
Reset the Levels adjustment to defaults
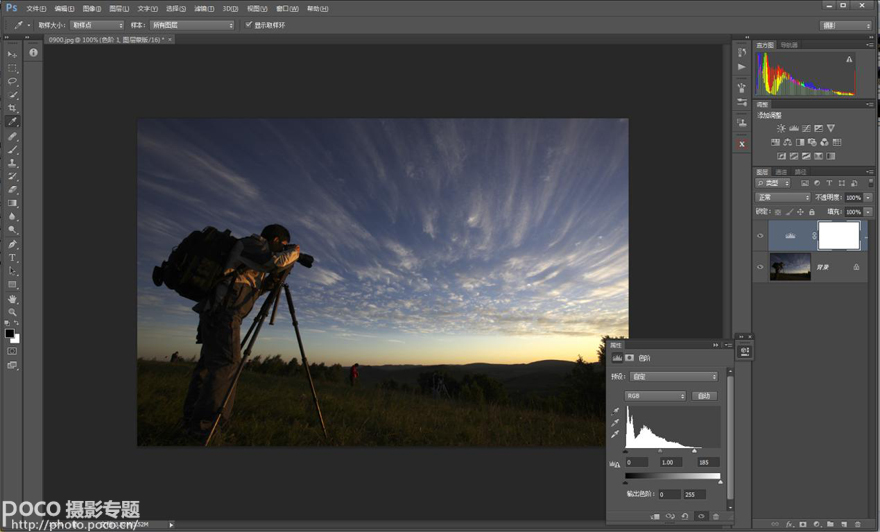685,516
